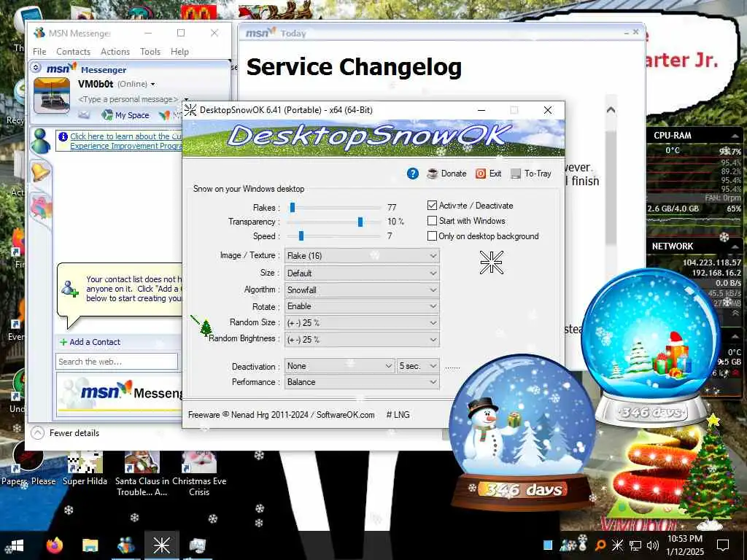
Task: Adjust the Transparency slider handle
Action: tap(360, 222)
